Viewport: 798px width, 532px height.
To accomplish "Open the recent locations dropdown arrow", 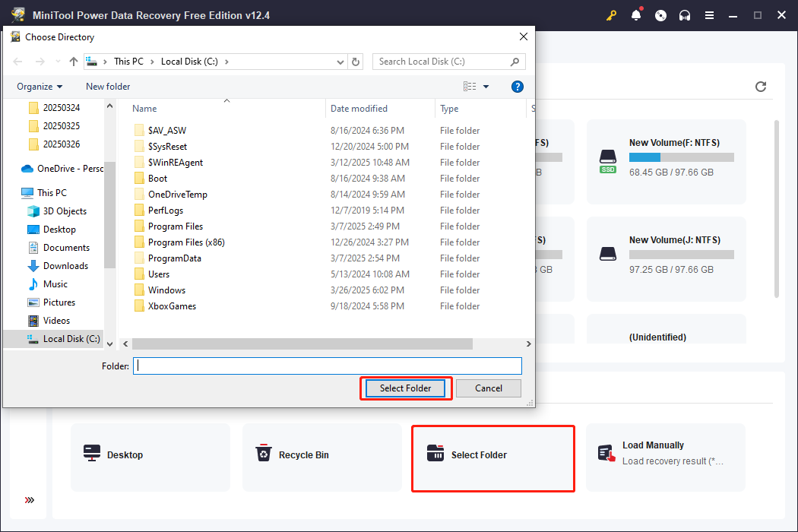I will 58,62.
